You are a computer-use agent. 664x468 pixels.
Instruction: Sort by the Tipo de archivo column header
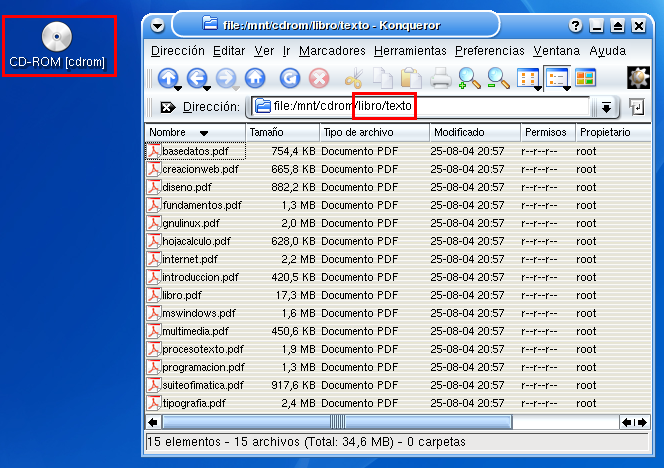374,132
